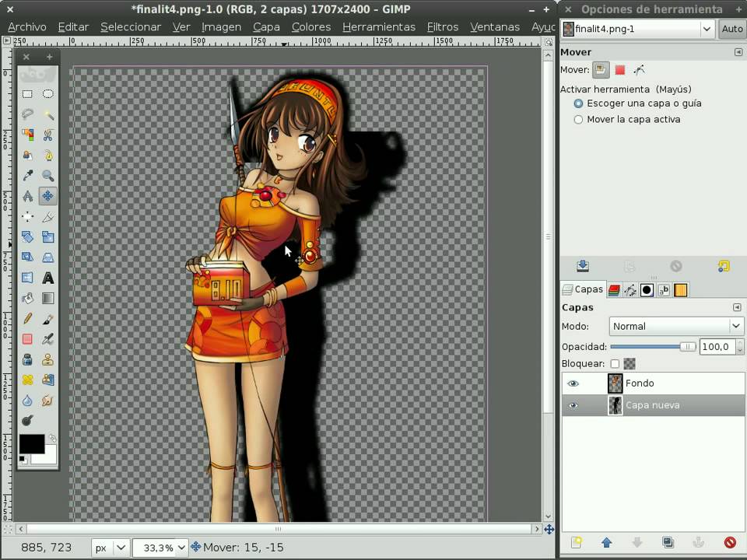The image size is (747, 560).
Task: Click the opacity value field 100,0
Action: 717,347
